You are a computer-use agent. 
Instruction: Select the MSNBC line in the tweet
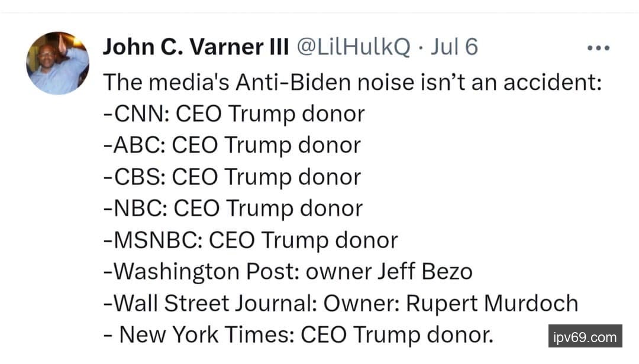coord(250,240)
